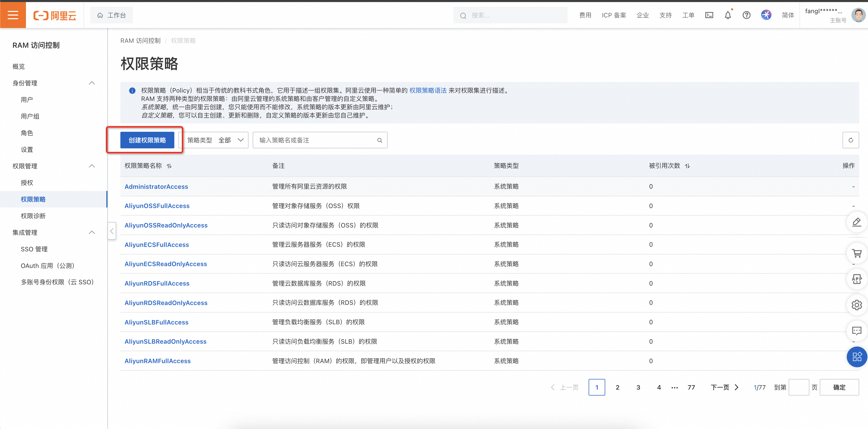
Task: Click the purple assistant star icon
Action: click(x=766, y=15)
